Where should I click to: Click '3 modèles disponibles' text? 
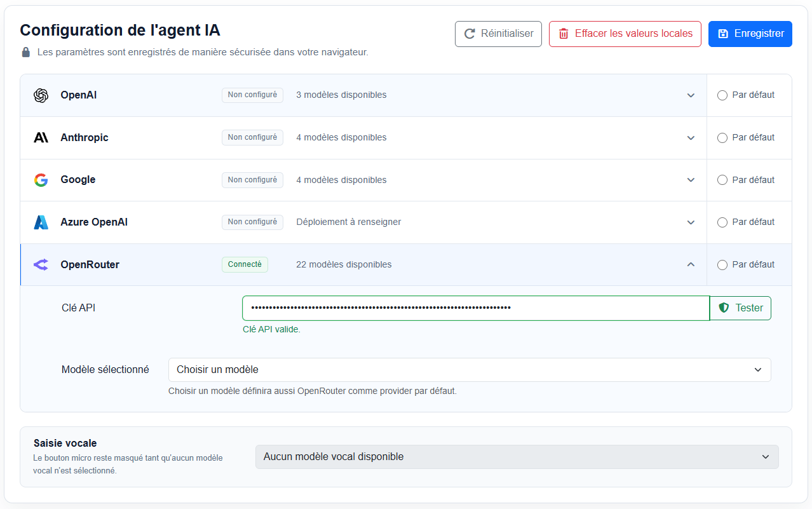tap(341, 95)
